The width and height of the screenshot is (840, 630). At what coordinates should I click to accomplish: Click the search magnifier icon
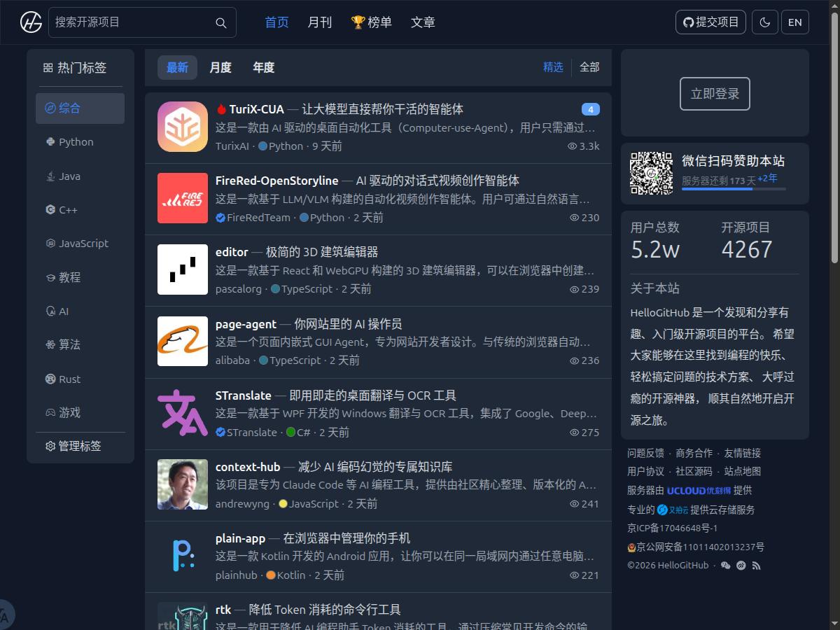tap(221, 23)
